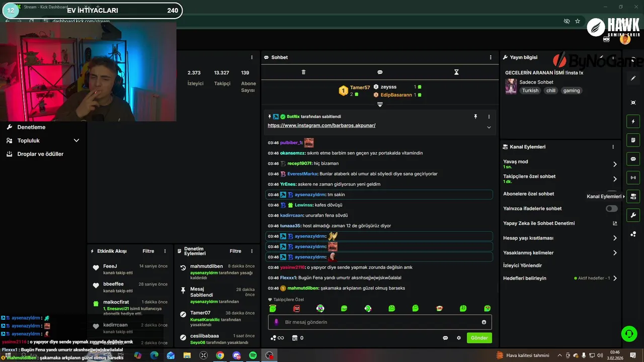Image resolution: width=644 pixels, height=362 pixels.
Task: Open the Sohbet panel three-dot menu
Action: (x=491, y=57)
